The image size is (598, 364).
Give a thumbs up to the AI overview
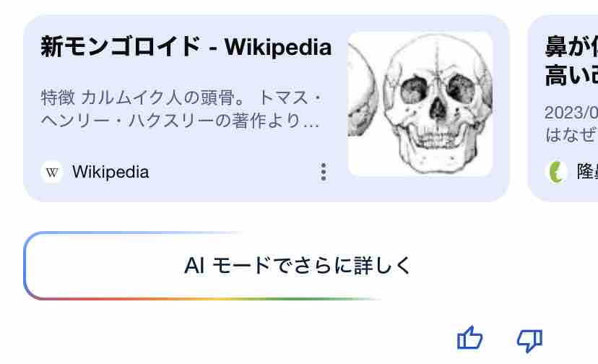469,338
